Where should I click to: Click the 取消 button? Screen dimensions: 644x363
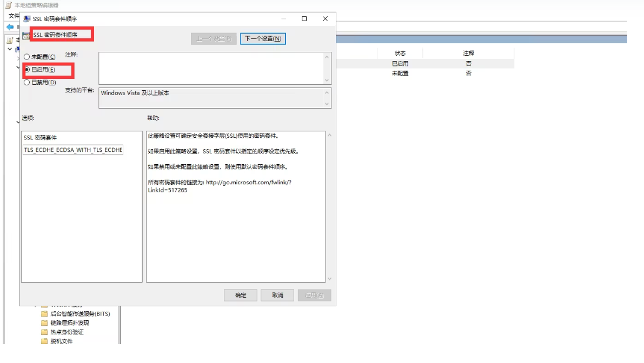coord(277,295)
